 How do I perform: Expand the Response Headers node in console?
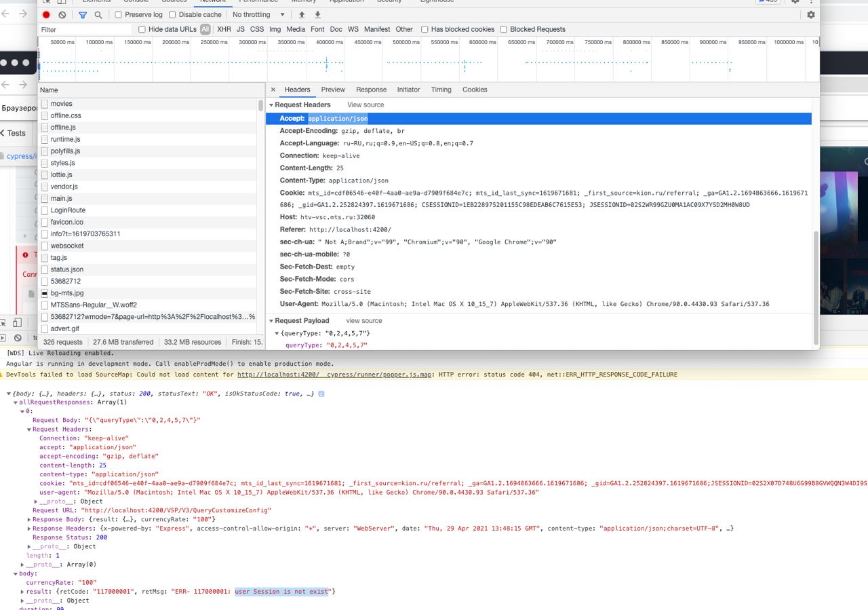(29, 529)
